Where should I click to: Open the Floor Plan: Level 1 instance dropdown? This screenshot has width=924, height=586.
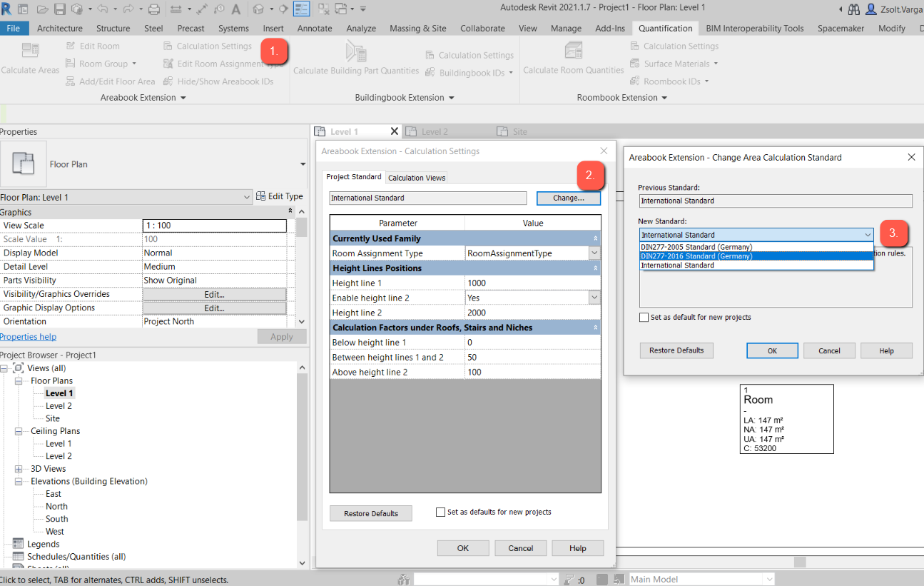(x=126, y=197)
